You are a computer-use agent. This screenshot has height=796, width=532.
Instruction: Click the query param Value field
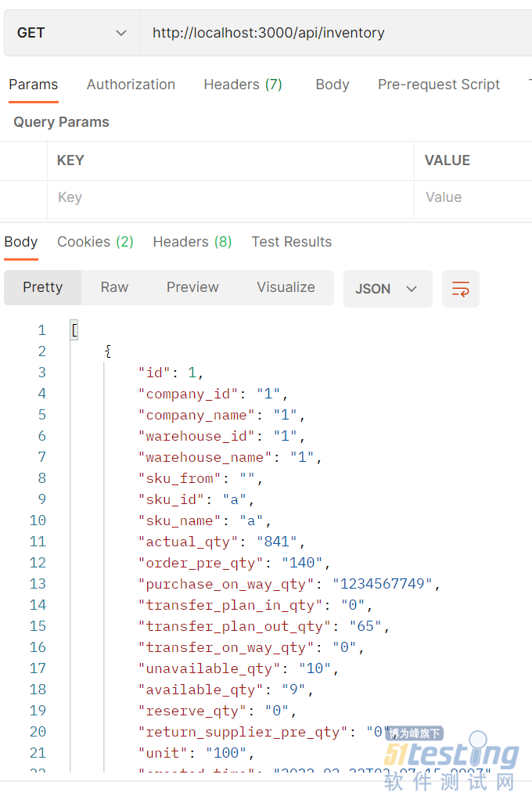pos(473,197)
